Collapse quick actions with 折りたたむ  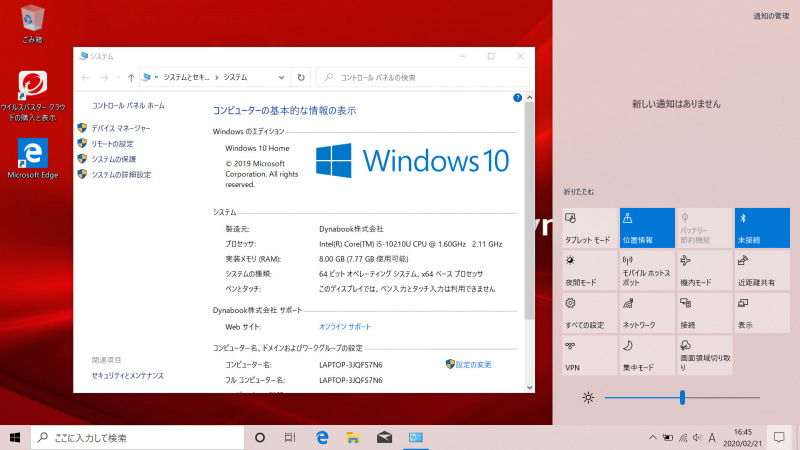point(579,192)
